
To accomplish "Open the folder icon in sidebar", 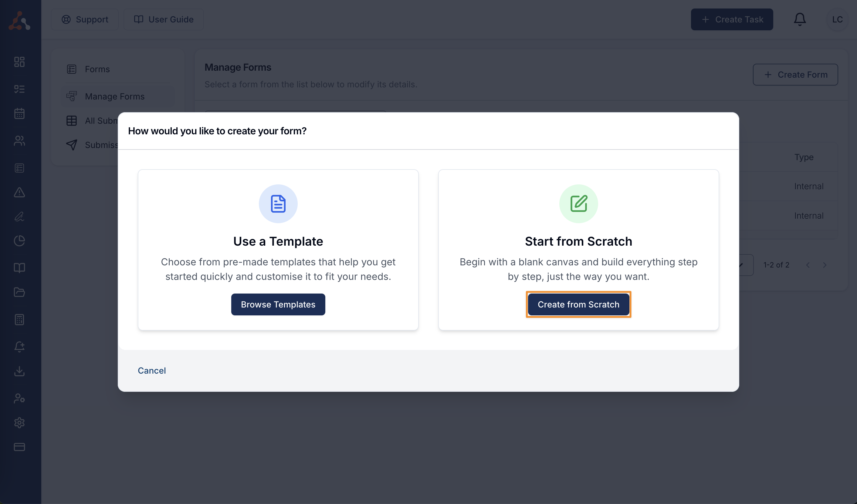I will 19,292.
